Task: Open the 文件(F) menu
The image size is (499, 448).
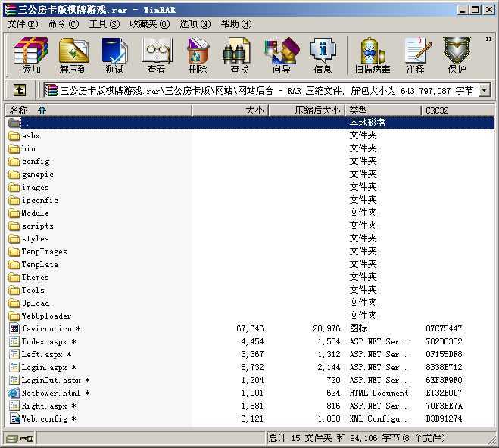Action: pyautogui.click(x=23, y=23)
